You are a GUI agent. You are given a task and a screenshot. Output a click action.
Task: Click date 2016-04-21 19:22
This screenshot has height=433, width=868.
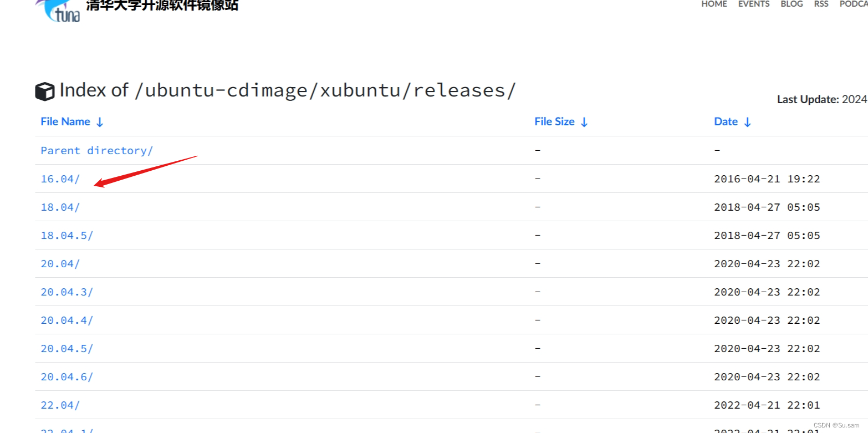pos(767,179)
